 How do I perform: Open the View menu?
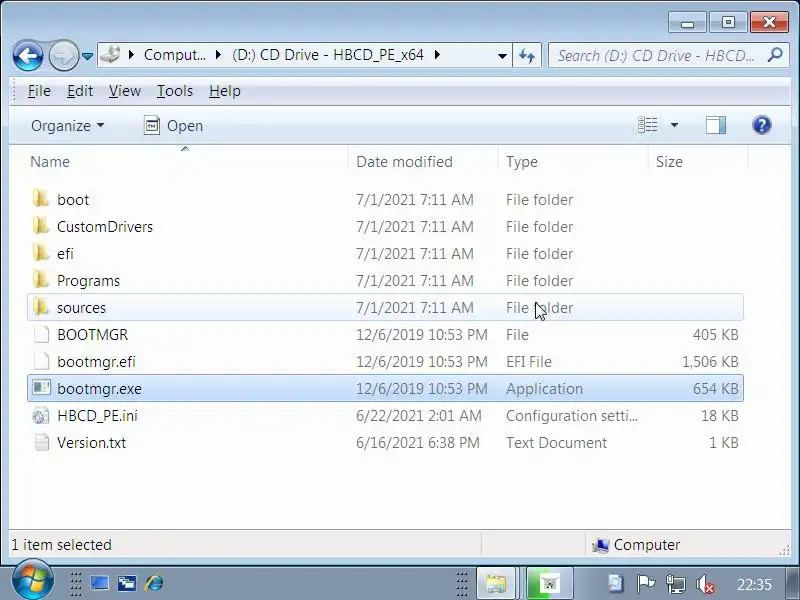124,91
